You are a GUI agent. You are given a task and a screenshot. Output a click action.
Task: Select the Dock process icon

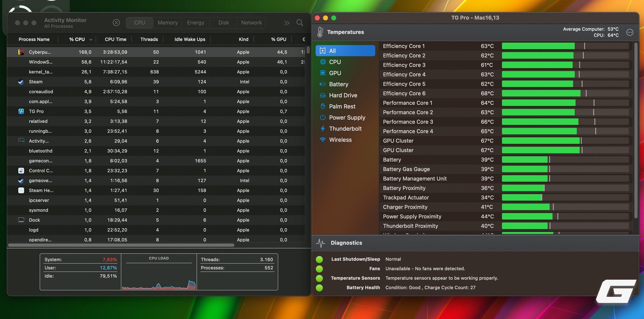pyautogui.click(x=21, y=220)
